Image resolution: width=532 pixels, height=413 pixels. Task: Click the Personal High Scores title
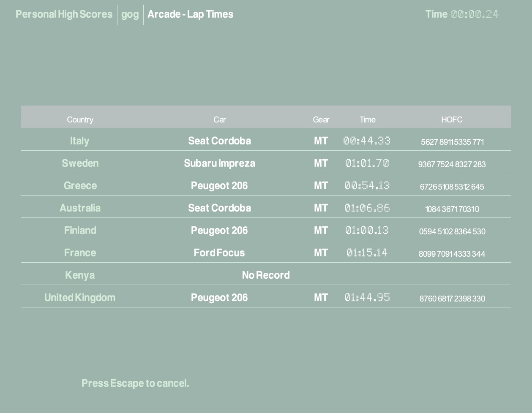(x=64, y=14)
